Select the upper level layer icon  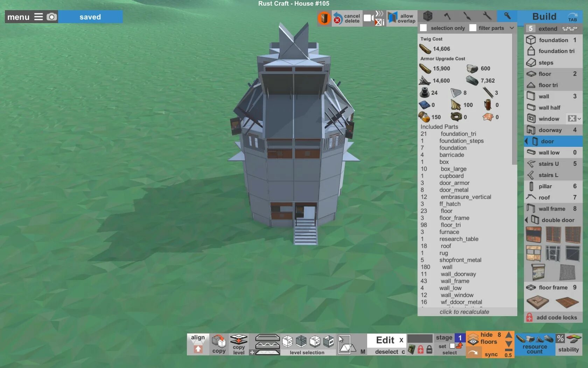[267, 338]
